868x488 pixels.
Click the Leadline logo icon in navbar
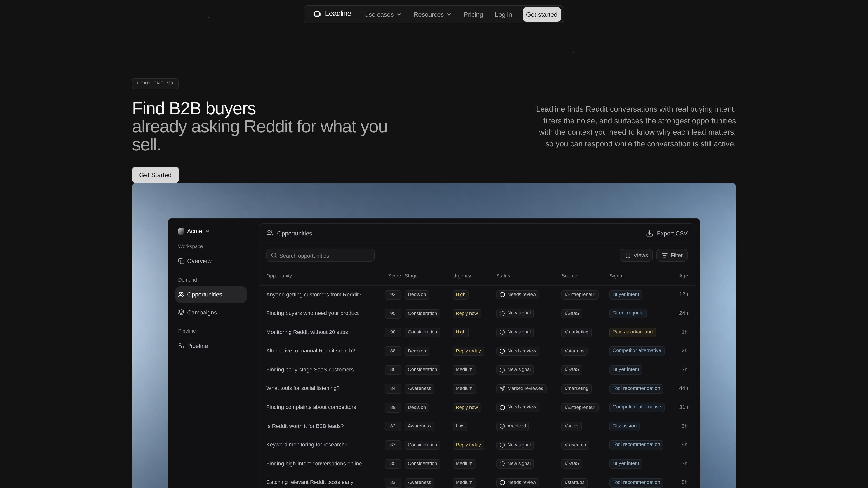click(x=317, y=14)
